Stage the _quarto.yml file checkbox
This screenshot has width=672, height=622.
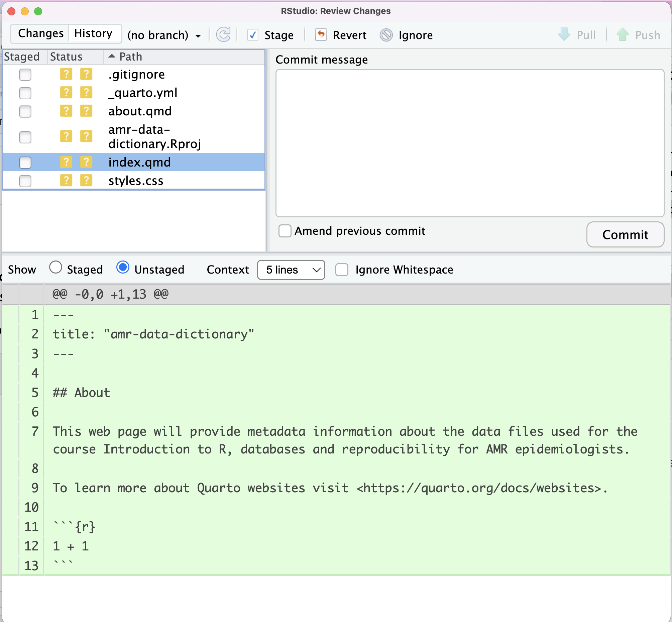click(25, 93)
